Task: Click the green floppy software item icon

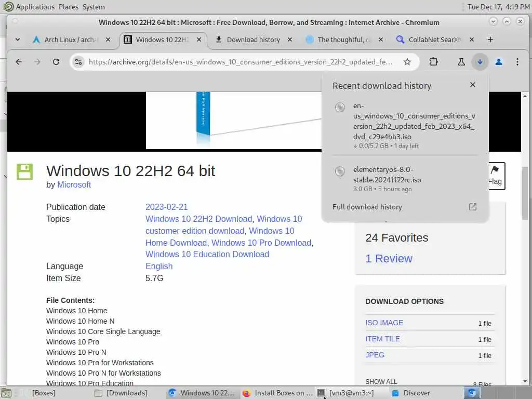Action: (25, 171)
